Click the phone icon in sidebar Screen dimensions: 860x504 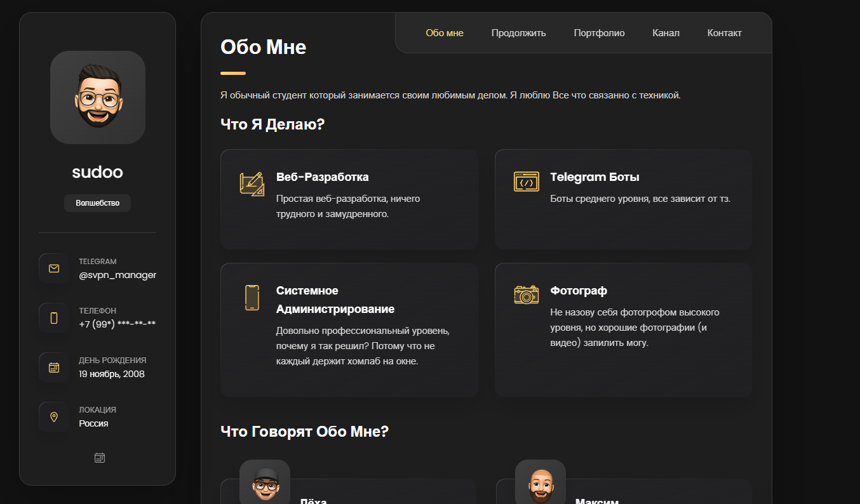(x=54, y=318)
